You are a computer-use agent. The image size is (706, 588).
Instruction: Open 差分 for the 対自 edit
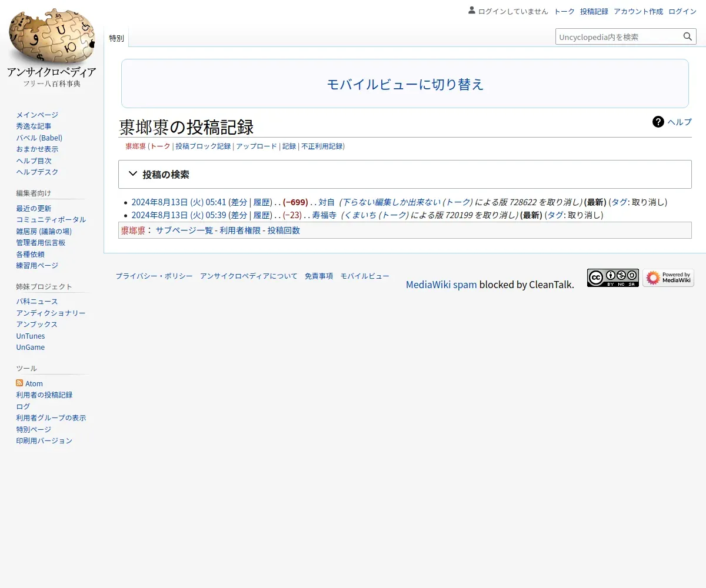239,202
